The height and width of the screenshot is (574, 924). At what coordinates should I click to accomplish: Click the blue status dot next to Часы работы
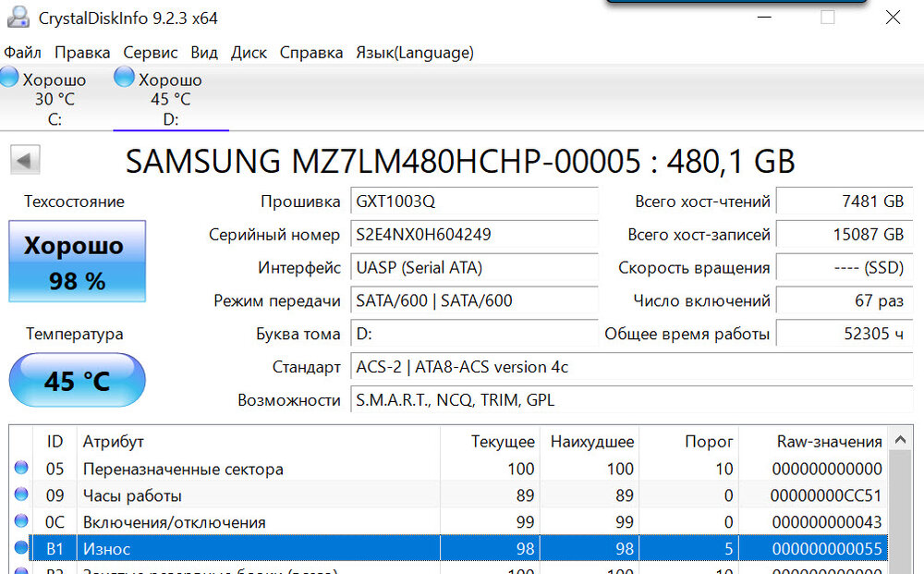pos(20,495)
